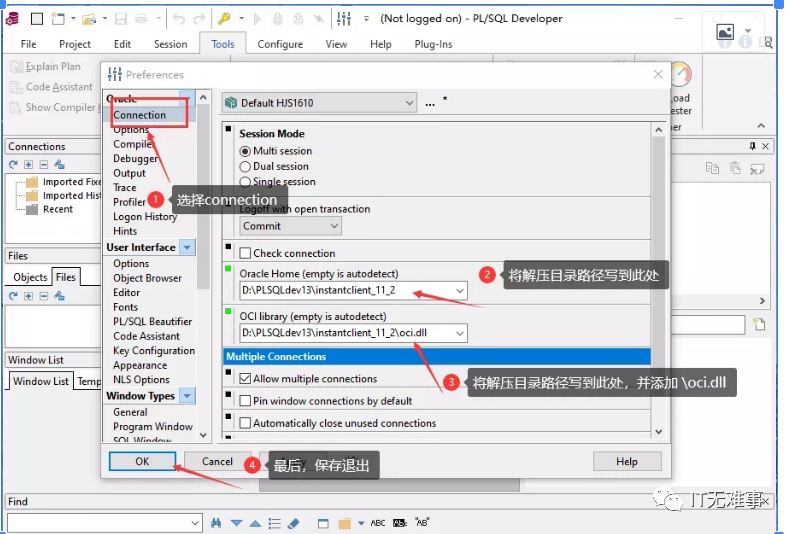The height and width of the screenshot is (534, 789).
Task: Select PL/SQL Beautifier in preferences list
Action: coord(152,322)
